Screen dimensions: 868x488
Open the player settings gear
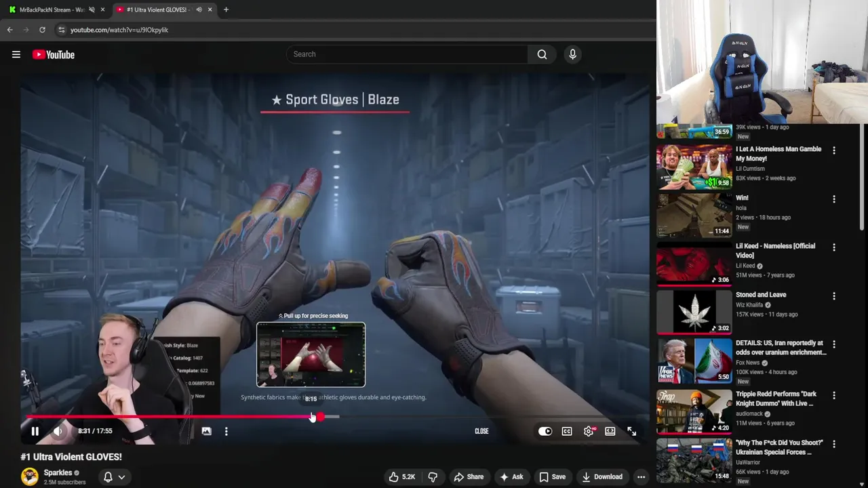(589, 431)
